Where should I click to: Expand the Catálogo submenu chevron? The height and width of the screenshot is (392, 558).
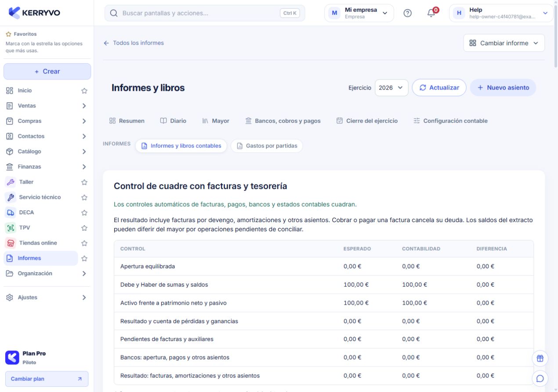click(84, 151)
